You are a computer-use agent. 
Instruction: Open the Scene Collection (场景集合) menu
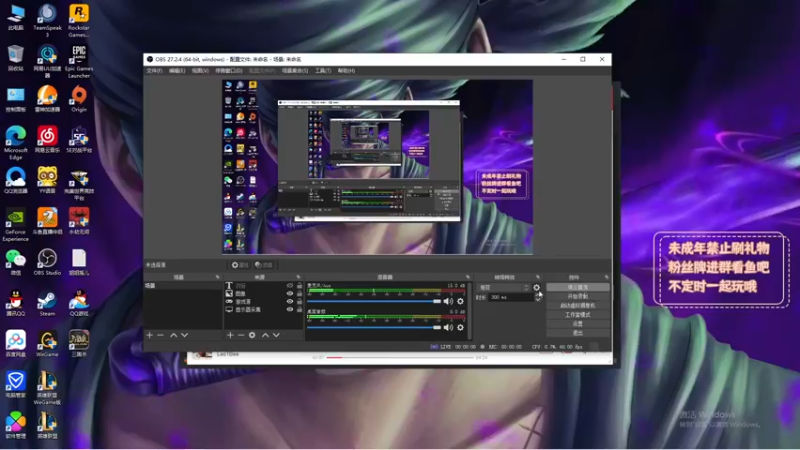[295, 71]
